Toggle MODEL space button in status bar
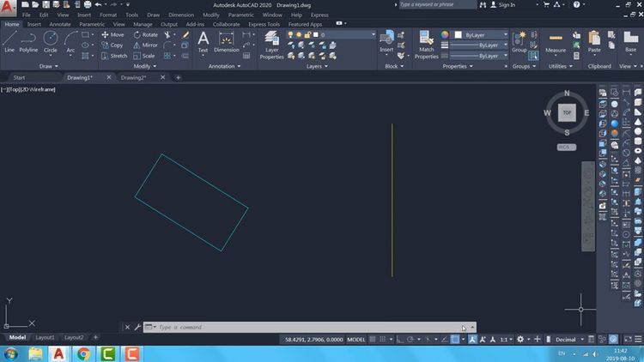 pyautogui.click(x=355, y=340)
